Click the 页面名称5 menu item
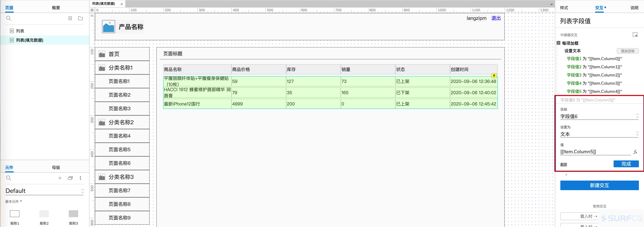 tap(122, 150)
